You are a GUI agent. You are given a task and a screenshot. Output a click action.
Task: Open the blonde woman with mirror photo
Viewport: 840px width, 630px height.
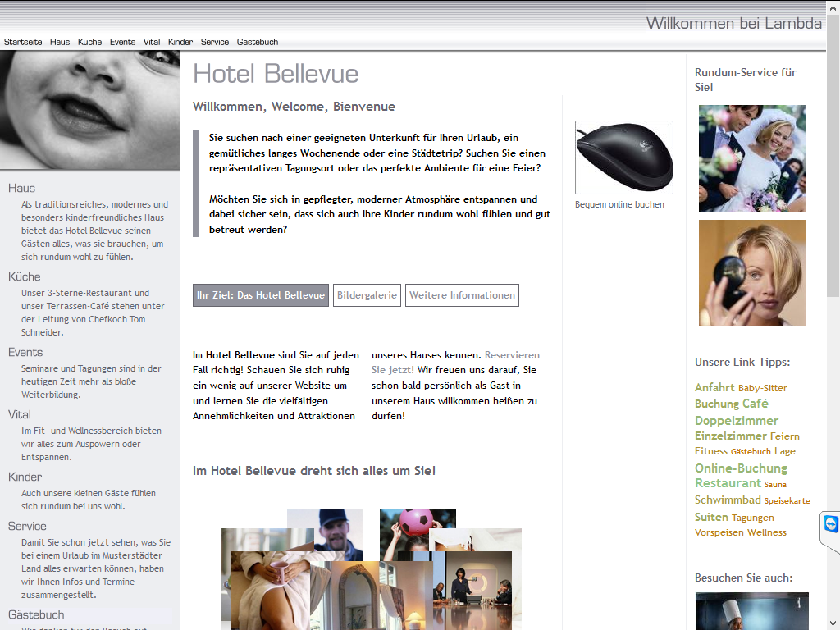(752, 273)
